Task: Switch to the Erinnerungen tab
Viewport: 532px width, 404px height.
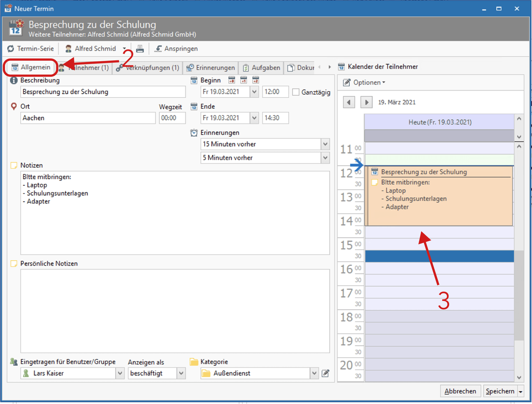Action: pyautogui.click(x=211, y=68)
